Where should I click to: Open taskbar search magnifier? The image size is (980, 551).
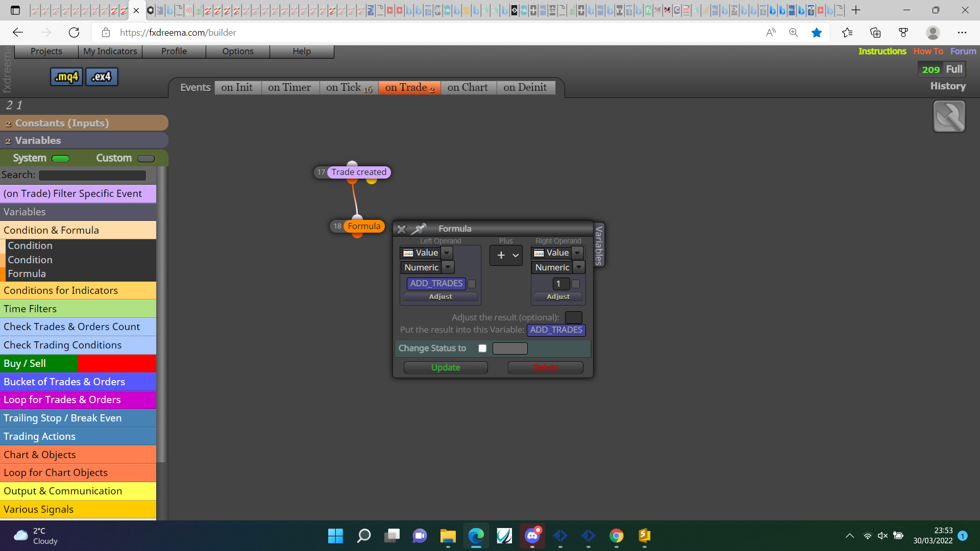(x=364, y=536)
